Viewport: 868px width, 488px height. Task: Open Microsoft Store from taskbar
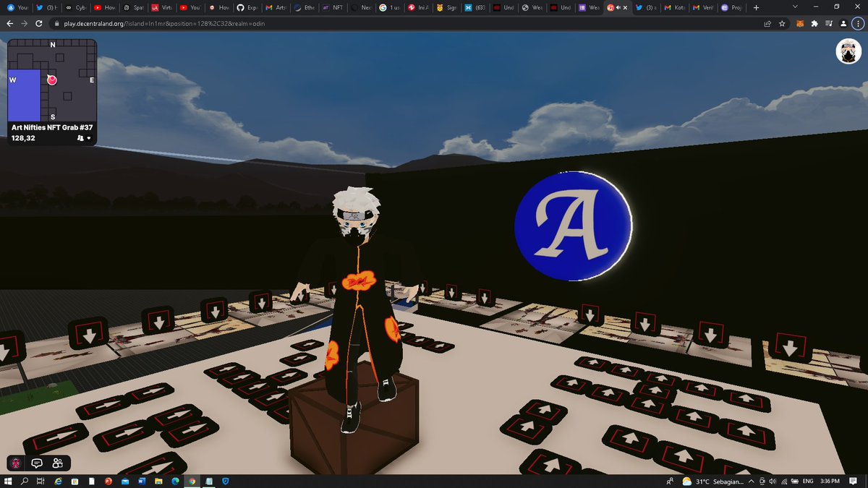(75, 481)
